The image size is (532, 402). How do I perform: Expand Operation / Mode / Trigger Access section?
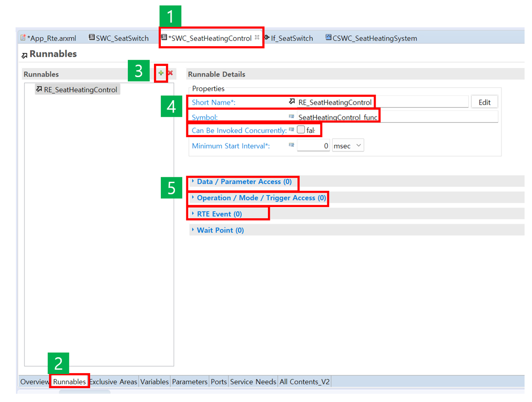click(x=261, y=198)
